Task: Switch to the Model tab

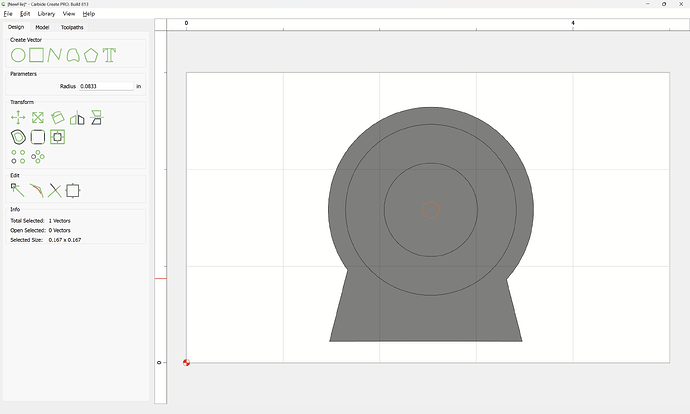Action: 42,27
